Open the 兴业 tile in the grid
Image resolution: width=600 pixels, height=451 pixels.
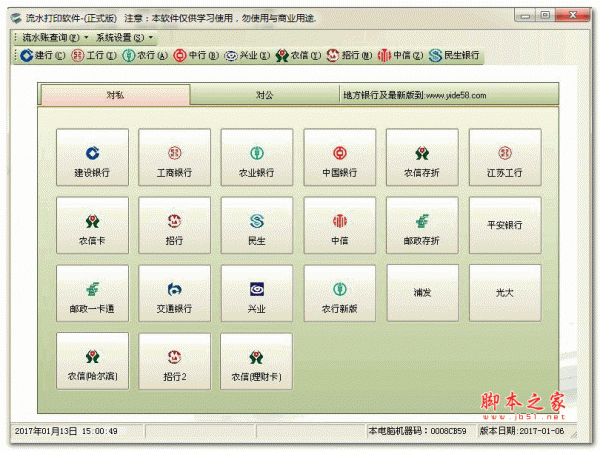[257, 293]
